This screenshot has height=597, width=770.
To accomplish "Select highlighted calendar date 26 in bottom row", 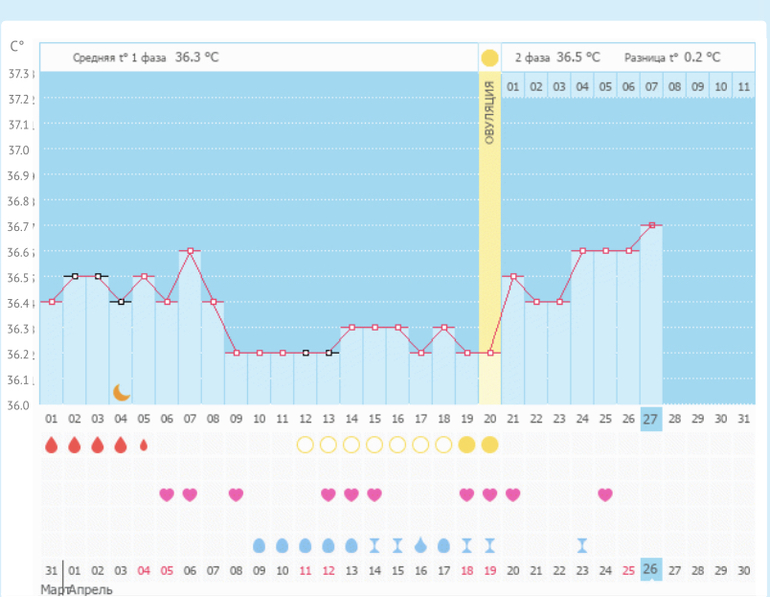I will click(x=651, y=570).
